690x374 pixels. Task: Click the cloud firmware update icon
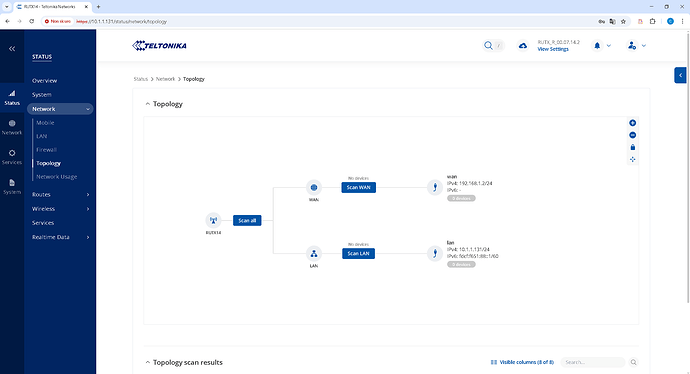522,46
